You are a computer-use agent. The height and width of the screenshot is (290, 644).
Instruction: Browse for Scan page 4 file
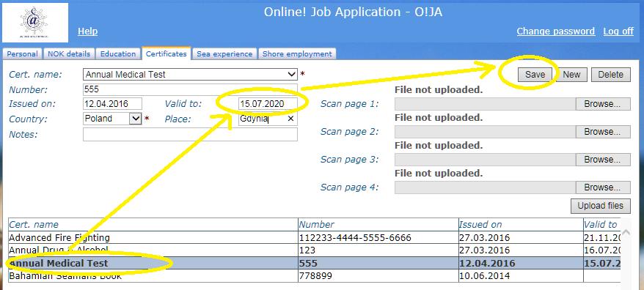point(602,187)
